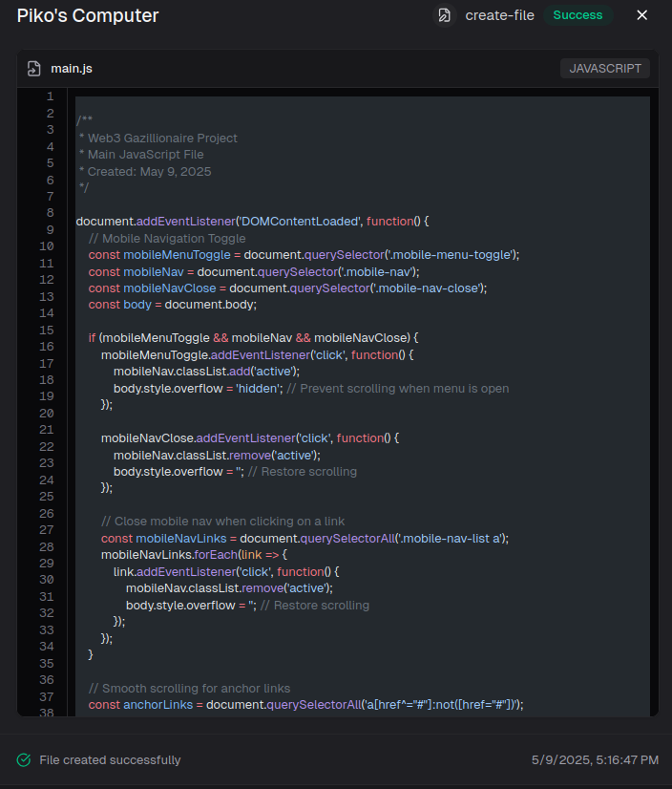Viewport: 672px width, 789px height.
Task: Click the const body = document.body line
Action: click(173, 305)
